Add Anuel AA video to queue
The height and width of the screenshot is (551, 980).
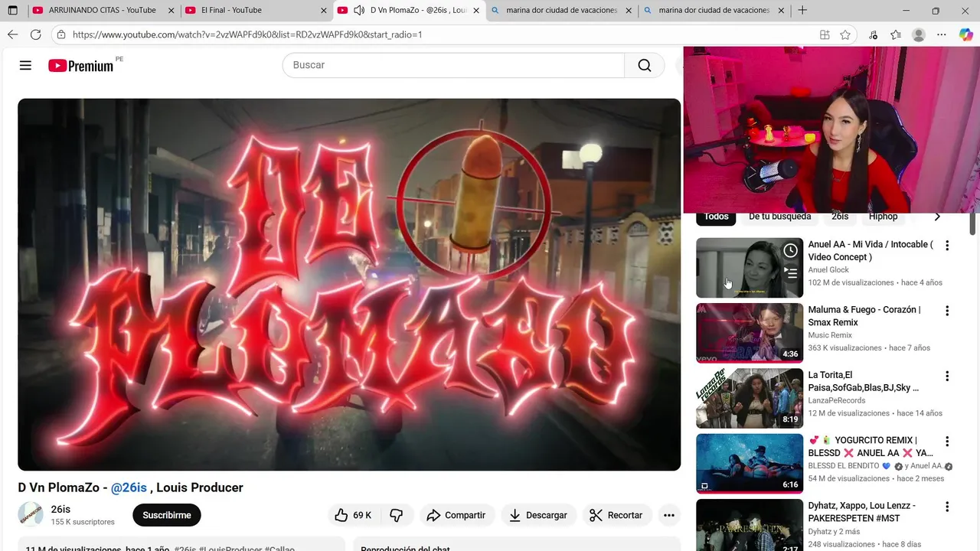tap(790, 272)
